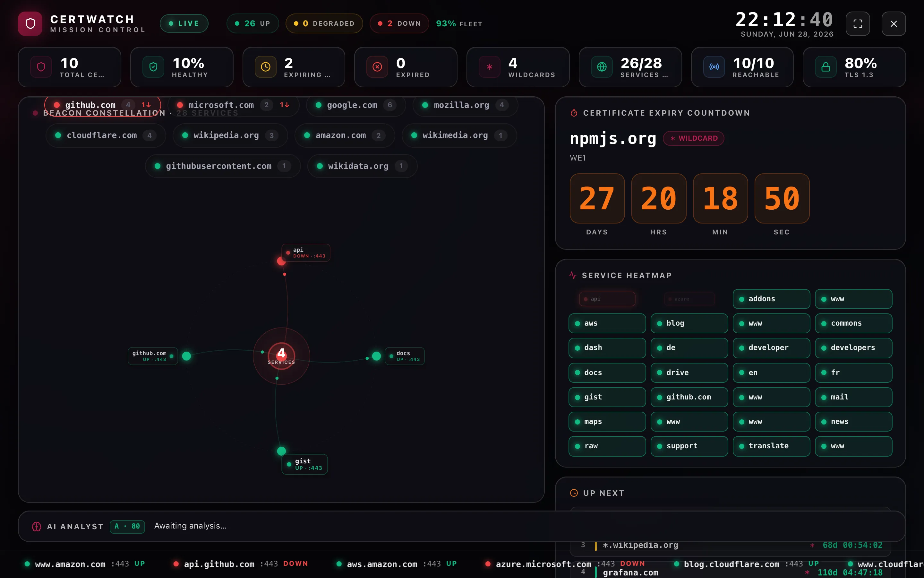Select the wikipedia.org domain chip

[x=230, y=135]
